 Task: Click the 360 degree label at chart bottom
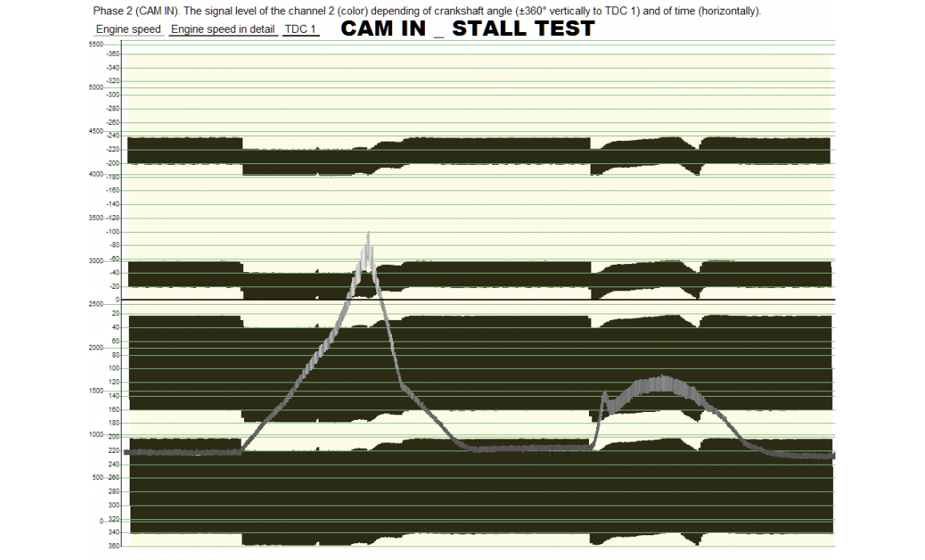point(114,546)
